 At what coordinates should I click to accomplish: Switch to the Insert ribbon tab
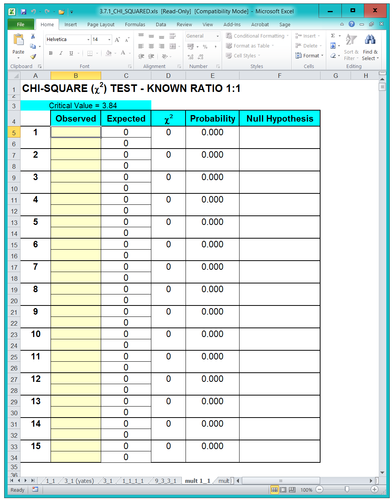pyautogui.click(x=71, y=24)
